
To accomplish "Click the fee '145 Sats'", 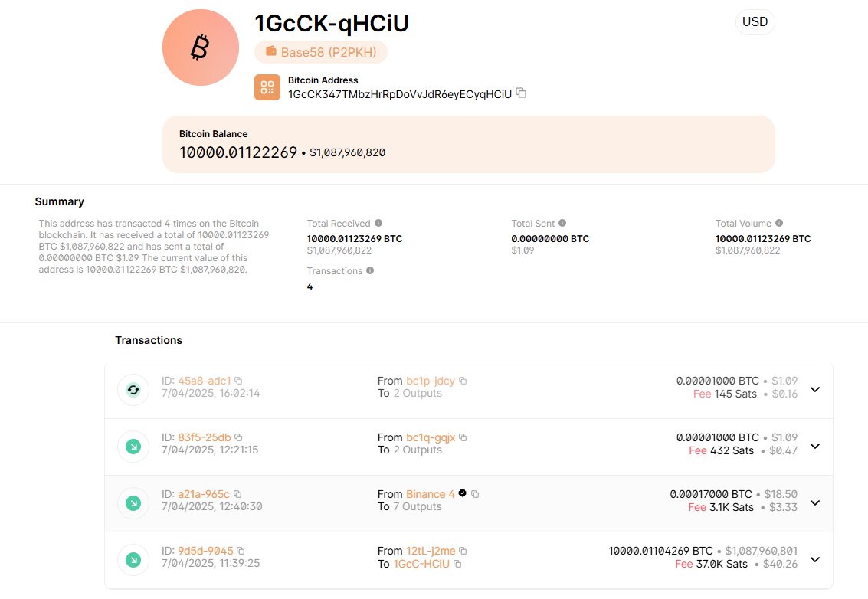I will [735, 394].
